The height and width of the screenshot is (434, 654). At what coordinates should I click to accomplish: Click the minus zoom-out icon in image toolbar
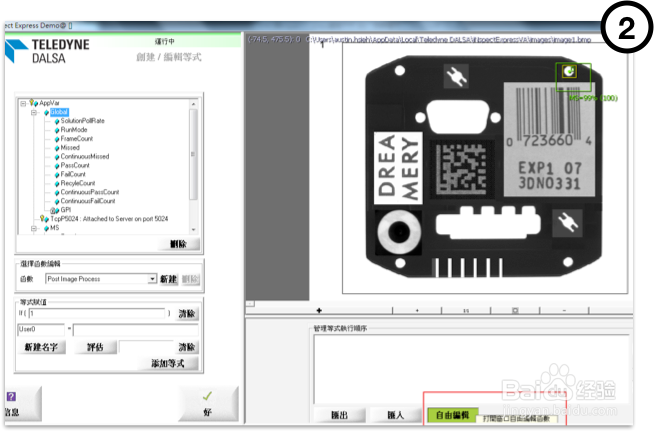click(564, 311)
